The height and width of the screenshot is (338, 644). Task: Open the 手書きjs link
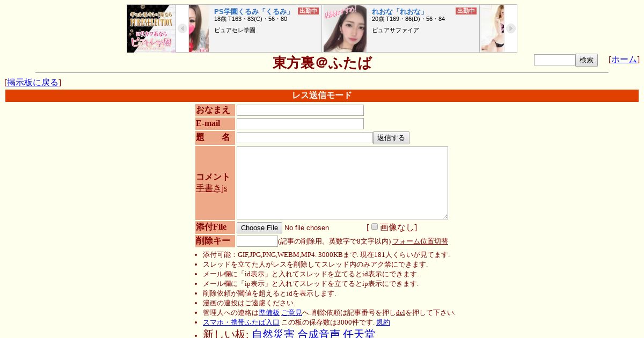(211, 188)
